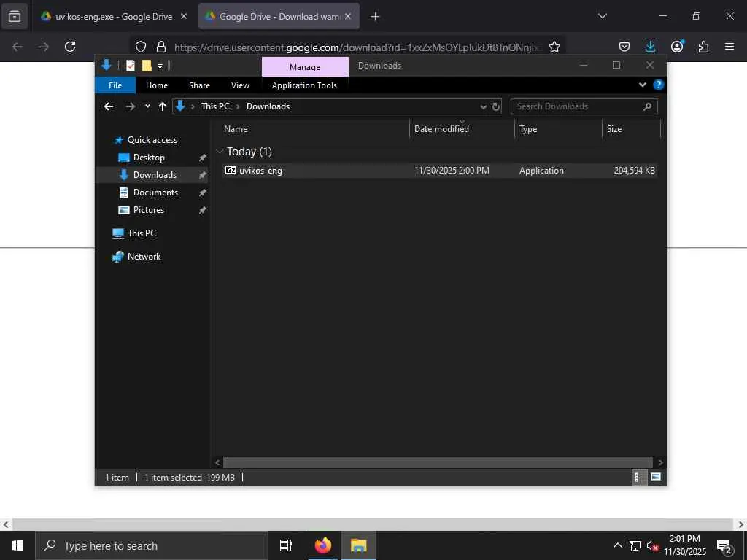
Task: Click the tracking protection shield icon
Action: [141, 47]
